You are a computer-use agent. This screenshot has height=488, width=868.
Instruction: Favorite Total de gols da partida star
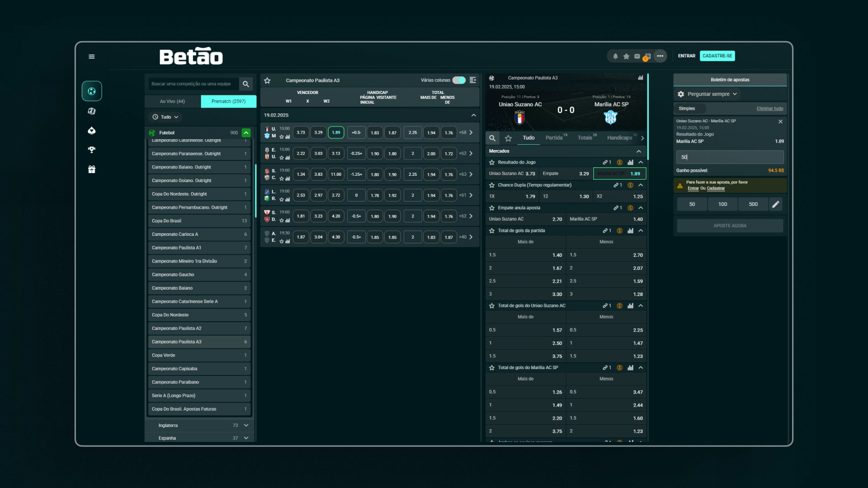(492, 230)
